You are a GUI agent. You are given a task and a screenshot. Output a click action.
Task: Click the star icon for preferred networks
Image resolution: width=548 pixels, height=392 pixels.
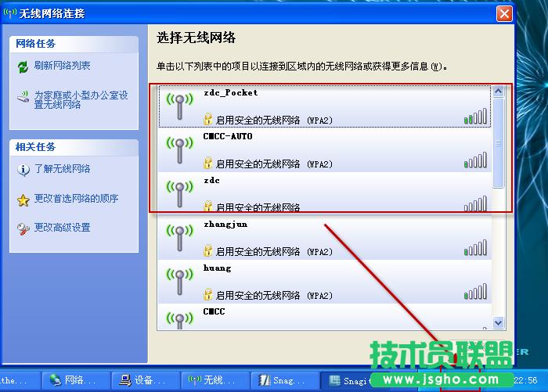(23, 200)
